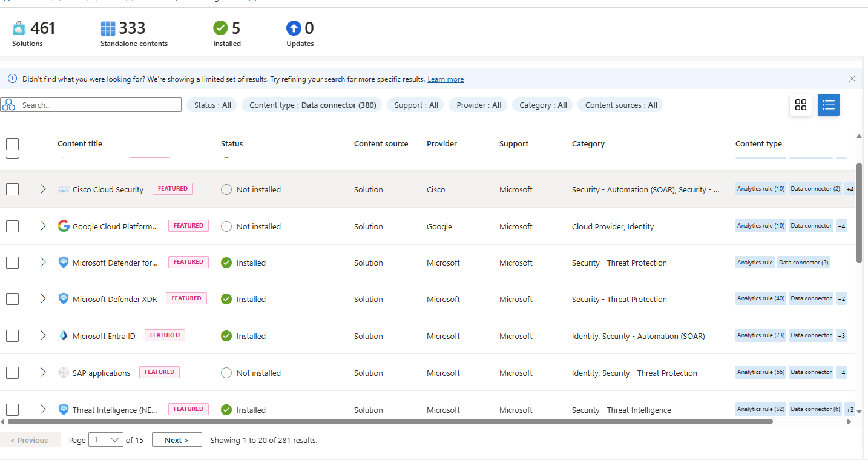Check the SAP applications row checkbox
The image size is (868, 460).
tap(12, 373)
